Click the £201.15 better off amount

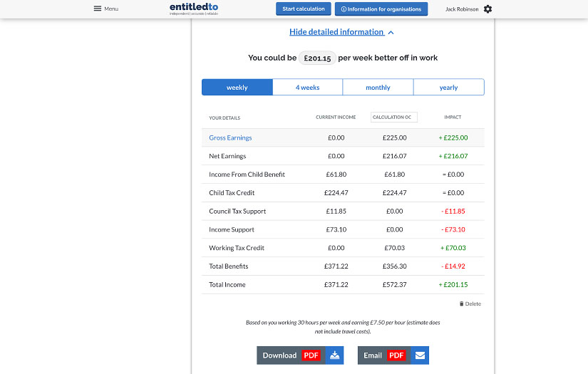point(317,58)
